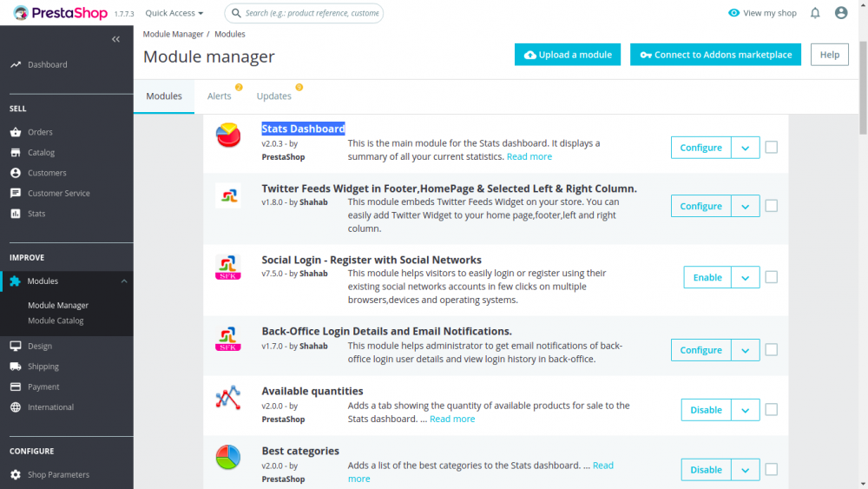
Task: Click the Help button
Action: click(829, 54)
